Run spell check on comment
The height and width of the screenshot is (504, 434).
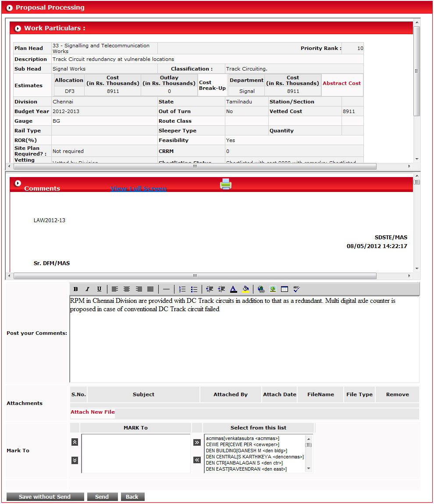click(x=296, y=289)
